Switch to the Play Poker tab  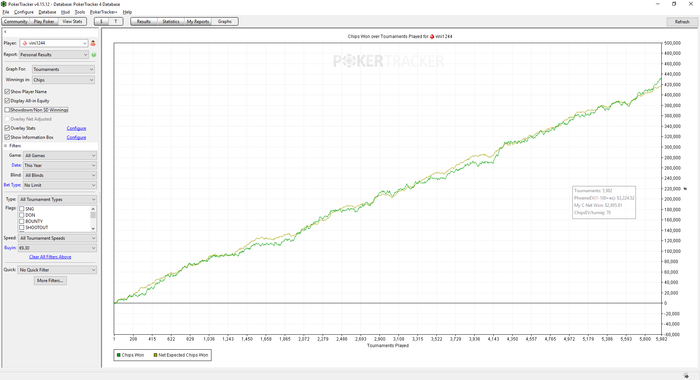click(x=44, y=21)
